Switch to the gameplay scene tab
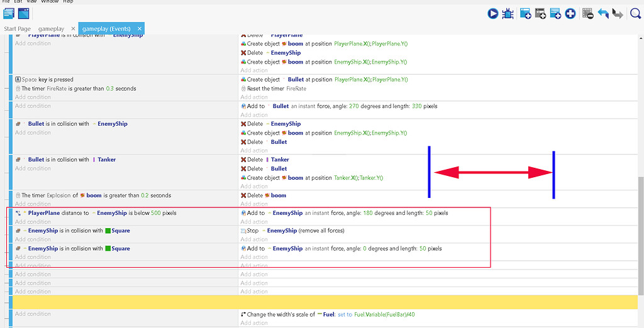Viewport: 644px width, 328px height. 51,29
